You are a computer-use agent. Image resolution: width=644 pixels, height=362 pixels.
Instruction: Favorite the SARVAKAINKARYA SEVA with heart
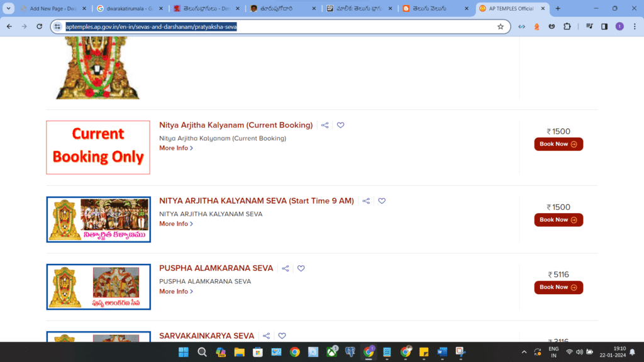coord(282,336)
